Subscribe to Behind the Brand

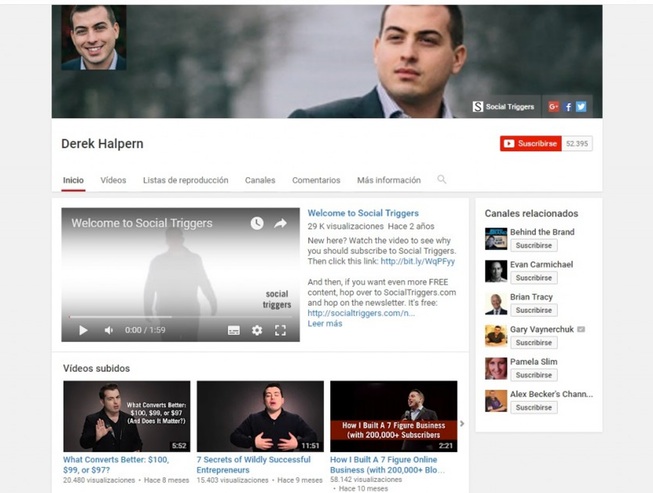click(534, 246)
